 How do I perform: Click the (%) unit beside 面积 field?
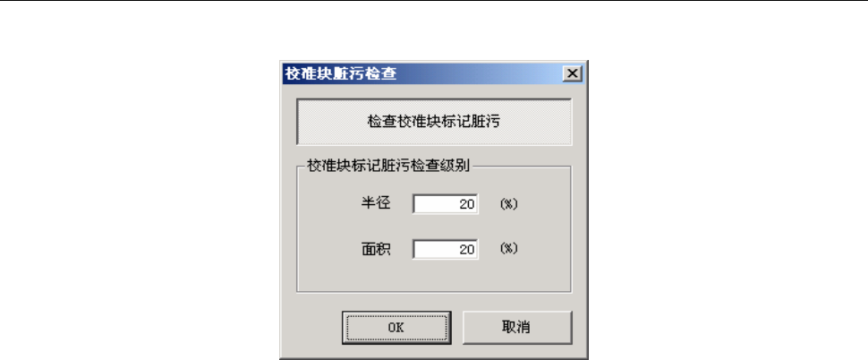coord(509,249)
